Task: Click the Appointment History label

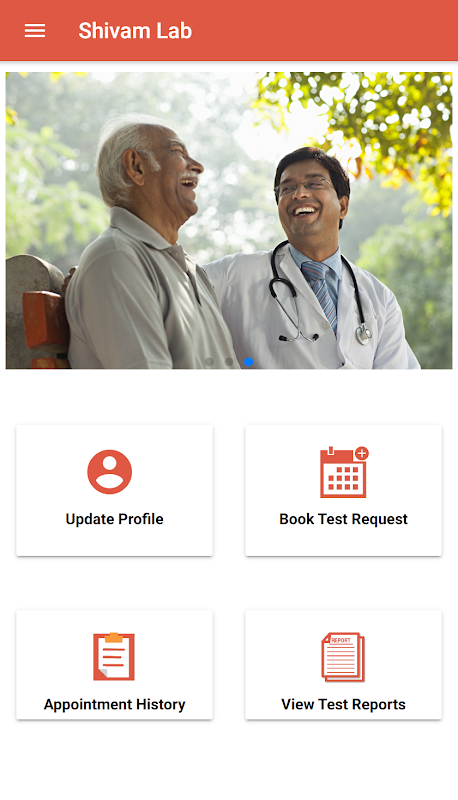Action: [x=114, y=705]
